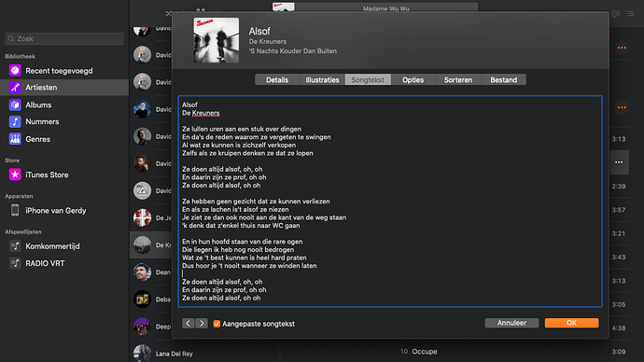Select the Deba artist avatar in list

click(142, 299)
